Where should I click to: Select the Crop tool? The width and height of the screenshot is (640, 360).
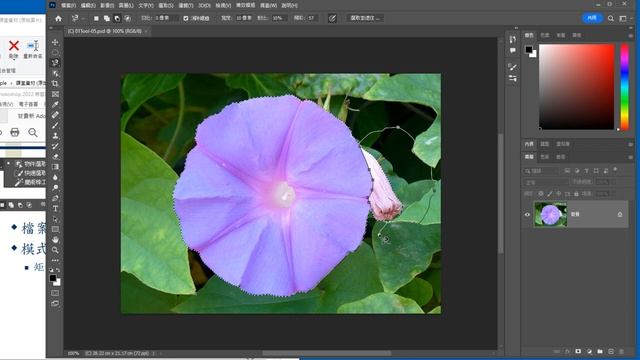point(55,84)
